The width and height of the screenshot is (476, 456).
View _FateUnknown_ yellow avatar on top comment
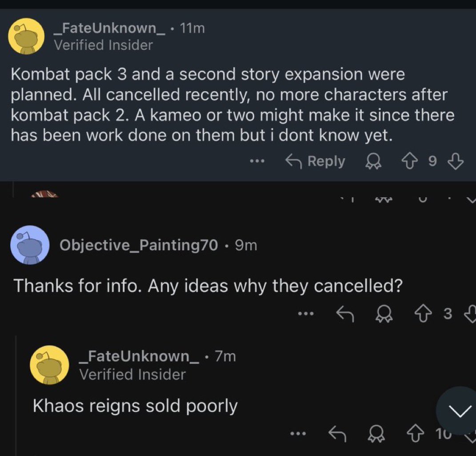[26, 36]
